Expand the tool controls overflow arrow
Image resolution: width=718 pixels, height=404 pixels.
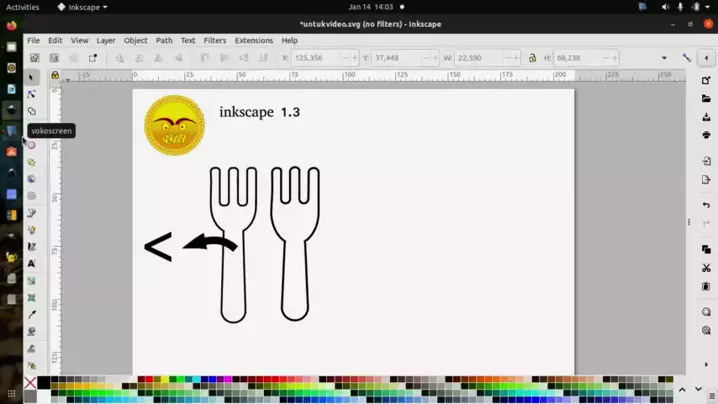click(664, 58)
